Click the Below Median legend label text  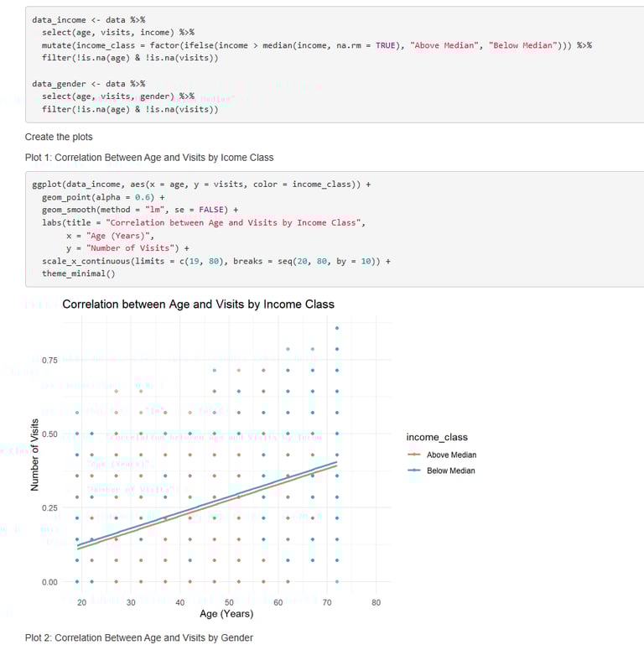point(450,471)
